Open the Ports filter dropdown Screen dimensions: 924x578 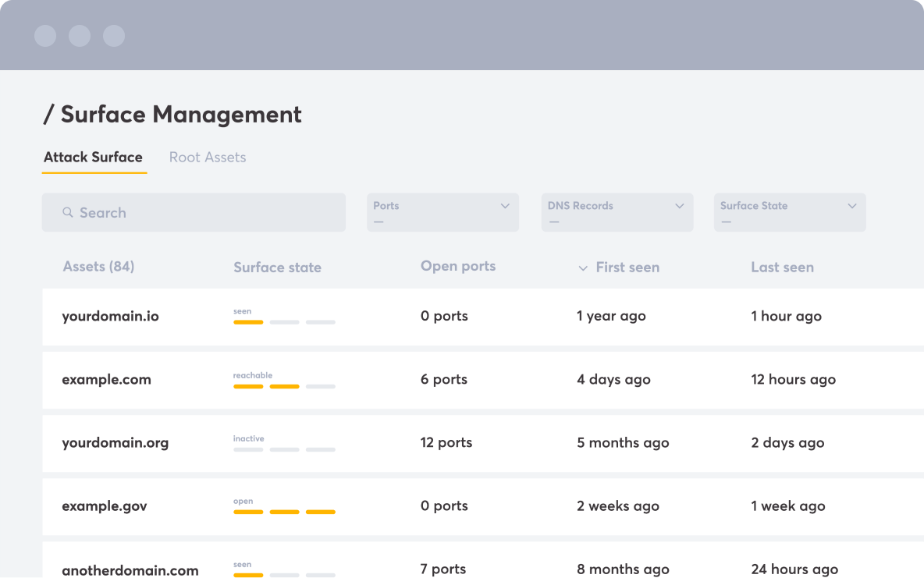click(x=442, y=212)
